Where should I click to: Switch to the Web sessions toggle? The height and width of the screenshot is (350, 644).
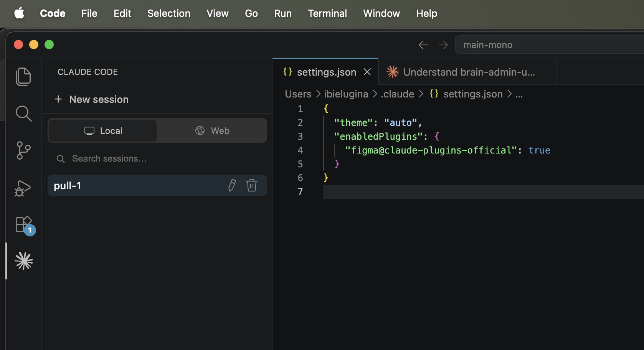[212, 130]
